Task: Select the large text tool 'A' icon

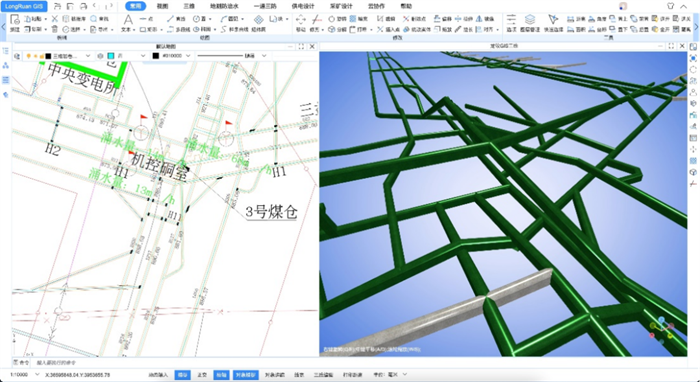Action: [x=128, y=20]
